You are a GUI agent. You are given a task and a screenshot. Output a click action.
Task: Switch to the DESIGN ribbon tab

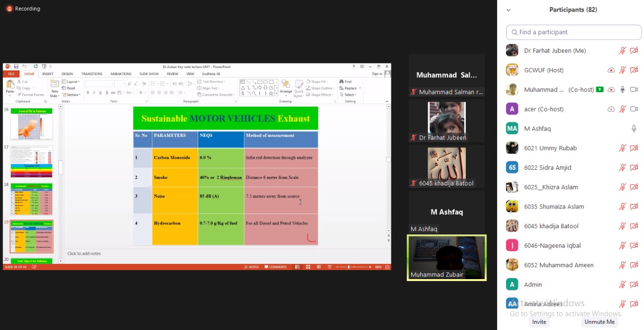[67, 74]
